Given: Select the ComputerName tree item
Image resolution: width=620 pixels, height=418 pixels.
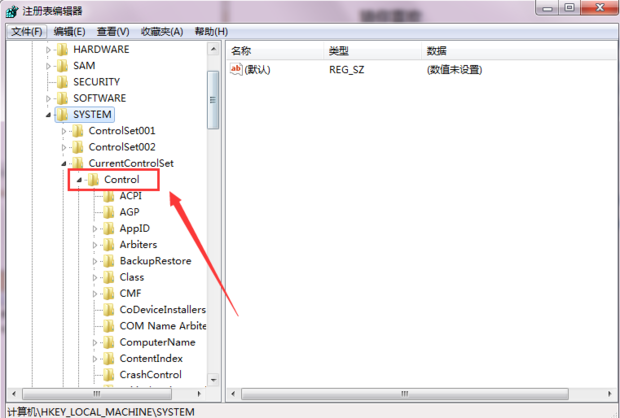Looking at the screenshot, I should tap(157, 342).
